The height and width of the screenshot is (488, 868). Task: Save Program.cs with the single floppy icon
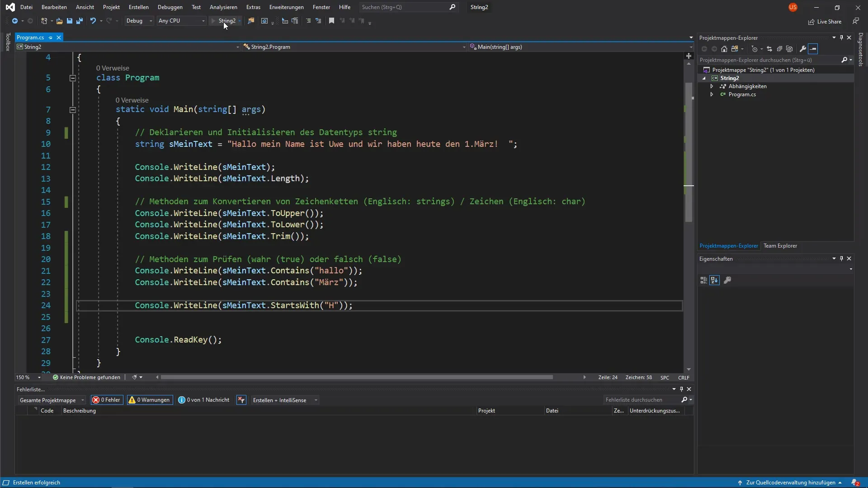(x=69, y=21)
